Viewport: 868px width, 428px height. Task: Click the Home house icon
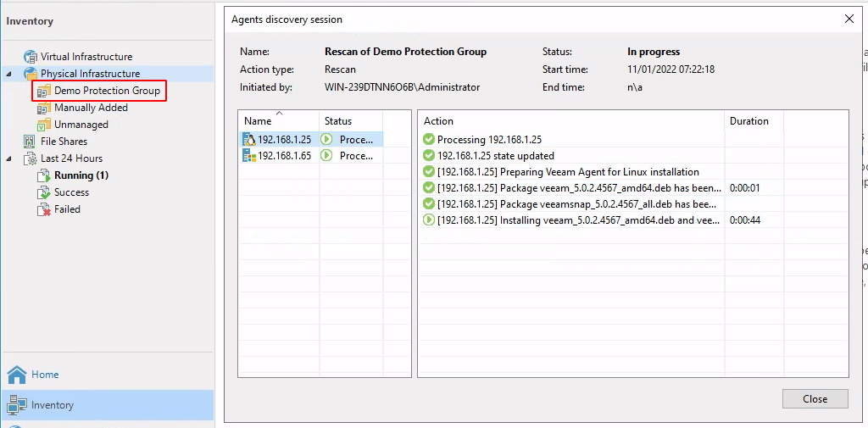tap(17, 375)
